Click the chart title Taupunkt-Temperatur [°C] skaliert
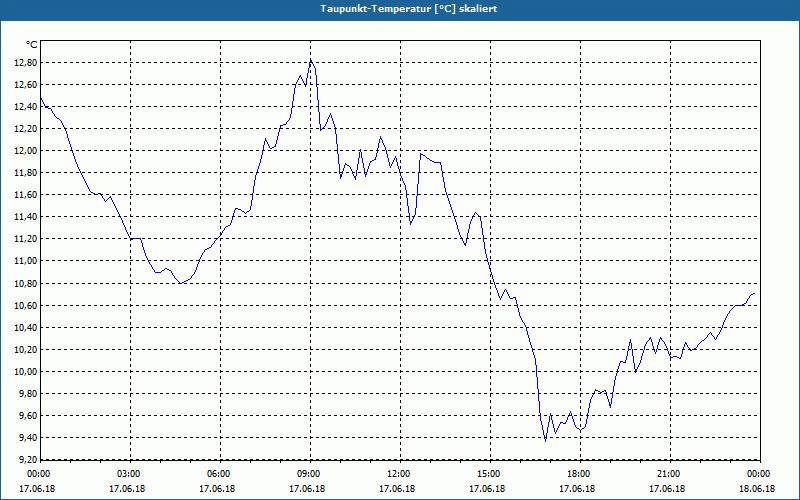The width and height of the screenshot is (800, 500). click(x=409, y=9)
